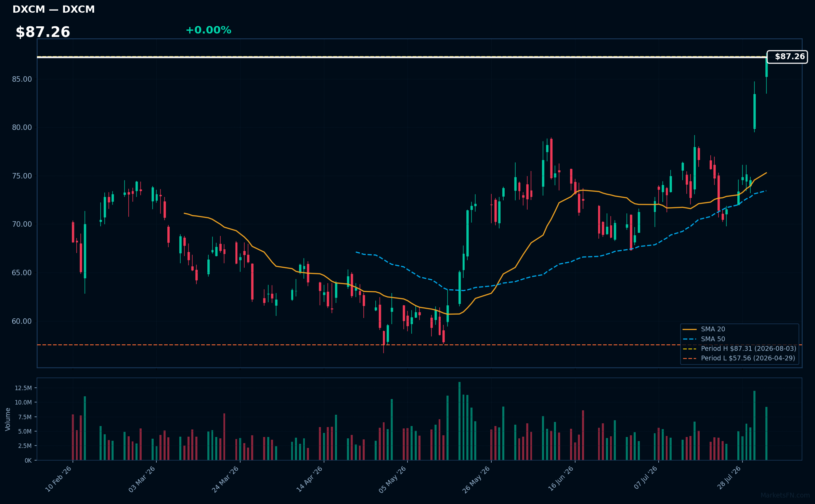Screen dimensions: 815x504
Task: Click the 12.5M volume axis label
Action: click(23, 388)
